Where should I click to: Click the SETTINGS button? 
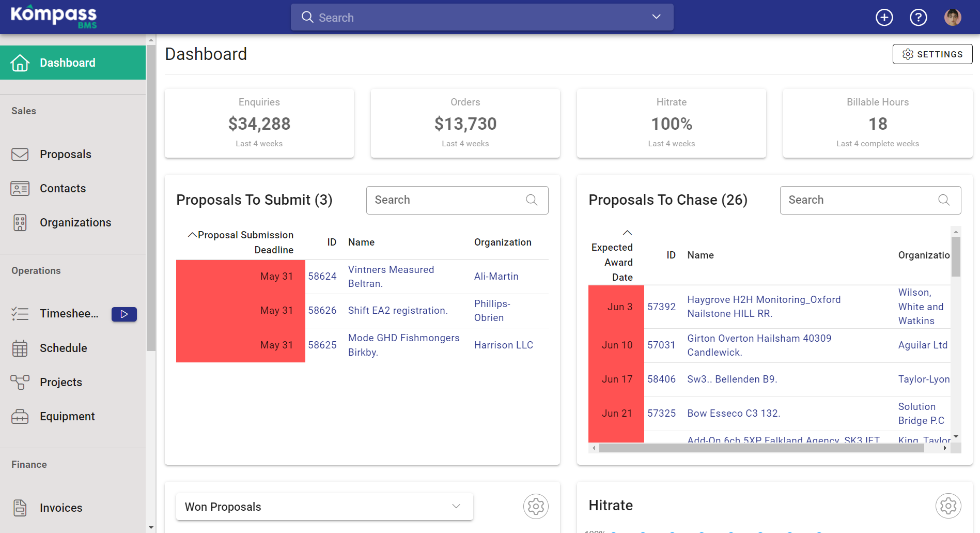pos(932,54)
